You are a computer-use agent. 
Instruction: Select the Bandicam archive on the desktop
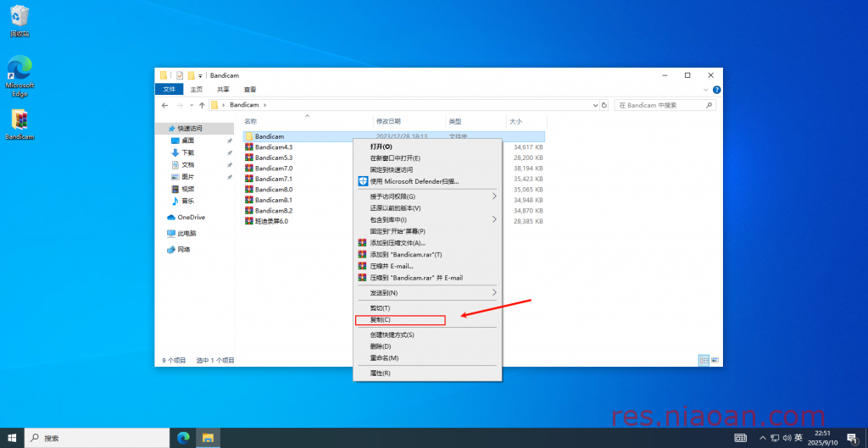tap(19, 124)
